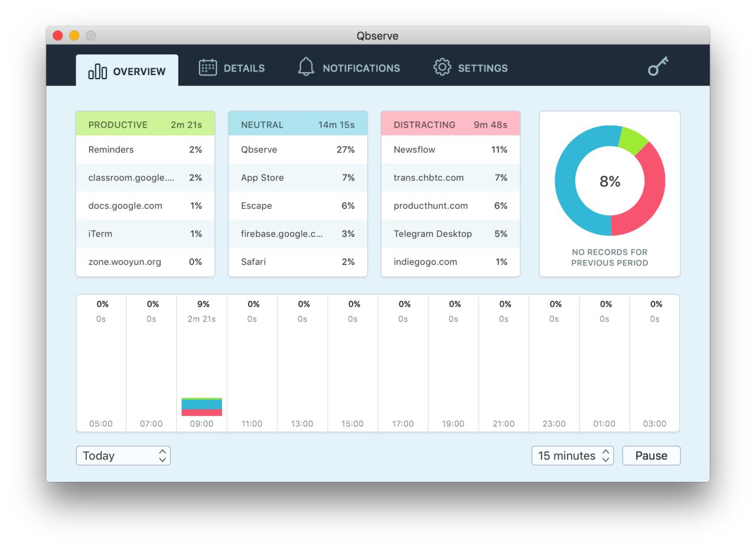Select the Qbserve row in Neutral list
756x548 pixels.
pos(298,150)
